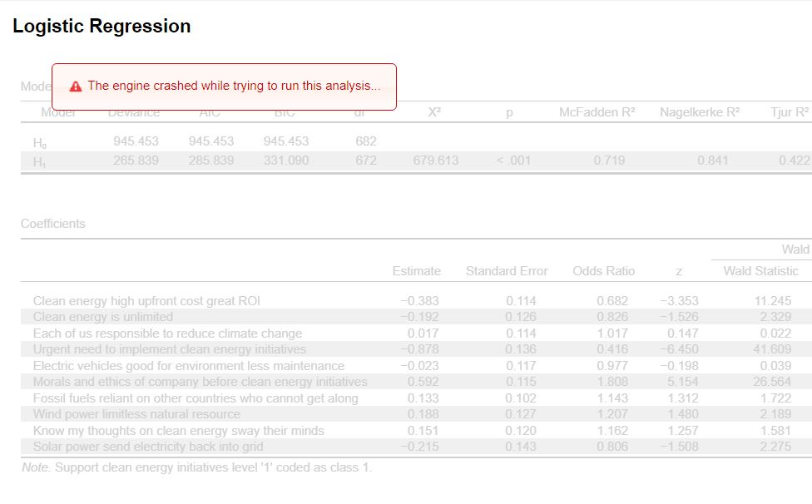Viewport: 812px width, 504px height.
Task: Dismiss the engine crash error message
Action: pyautogui.click(x=225, y=86)
